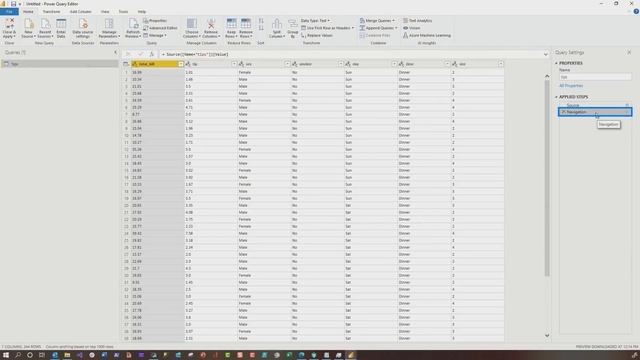Open the smoker column filter dropdown
The image size is (640, 360).
(x=340, y=64)
